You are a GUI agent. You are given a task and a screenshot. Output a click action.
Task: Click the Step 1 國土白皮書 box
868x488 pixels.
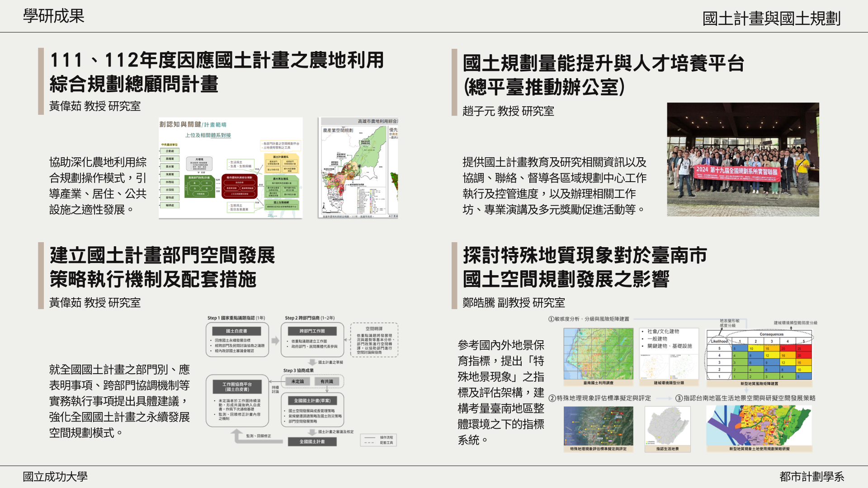coord(237,331)
